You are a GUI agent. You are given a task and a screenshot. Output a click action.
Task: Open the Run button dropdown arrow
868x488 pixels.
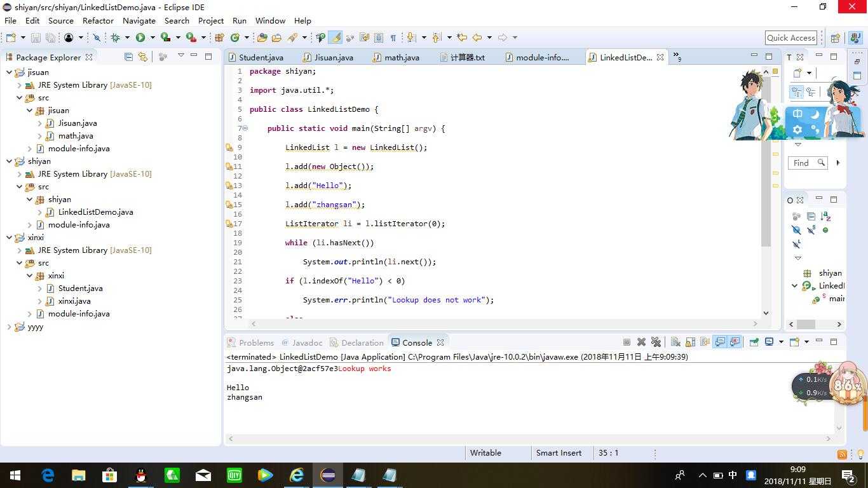coord(153,37)
